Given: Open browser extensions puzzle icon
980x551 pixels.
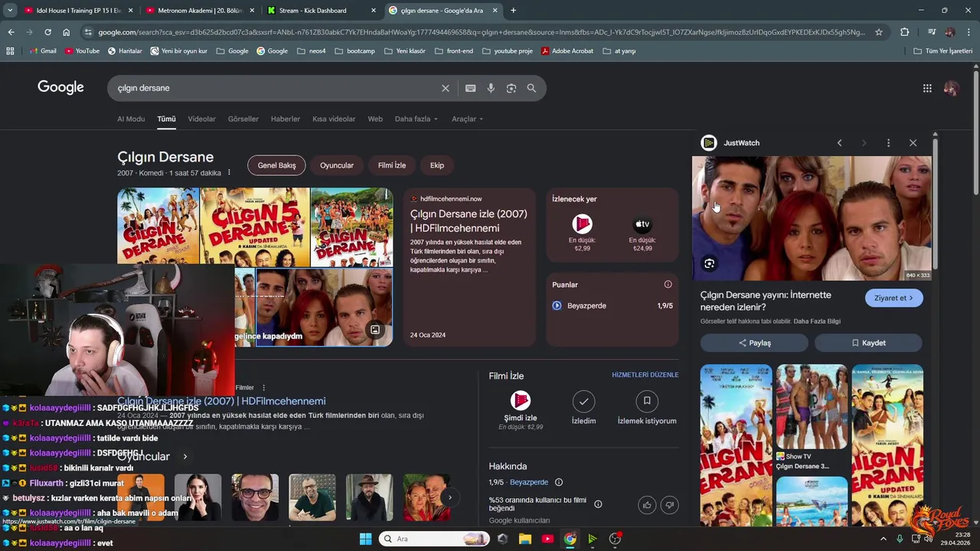Looking at the screenshot, I should coord(905,32).
